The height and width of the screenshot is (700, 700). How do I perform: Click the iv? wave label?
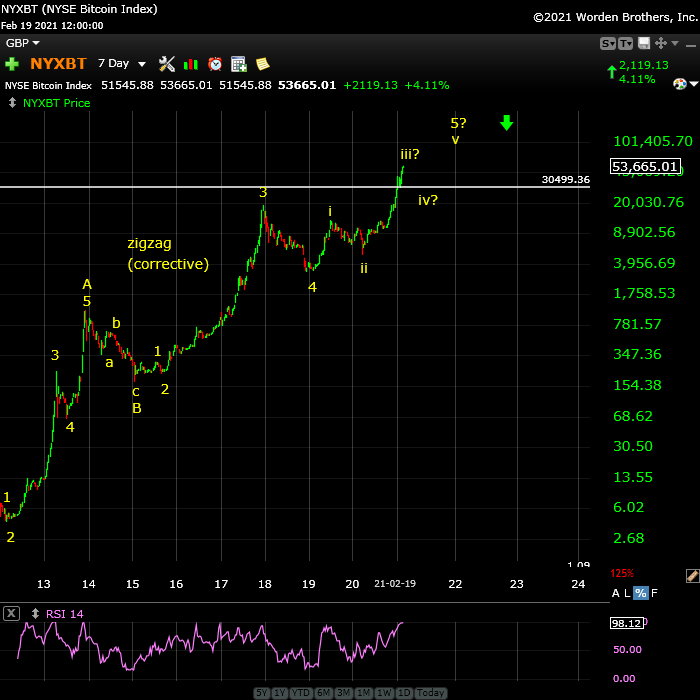pos(428,200)
